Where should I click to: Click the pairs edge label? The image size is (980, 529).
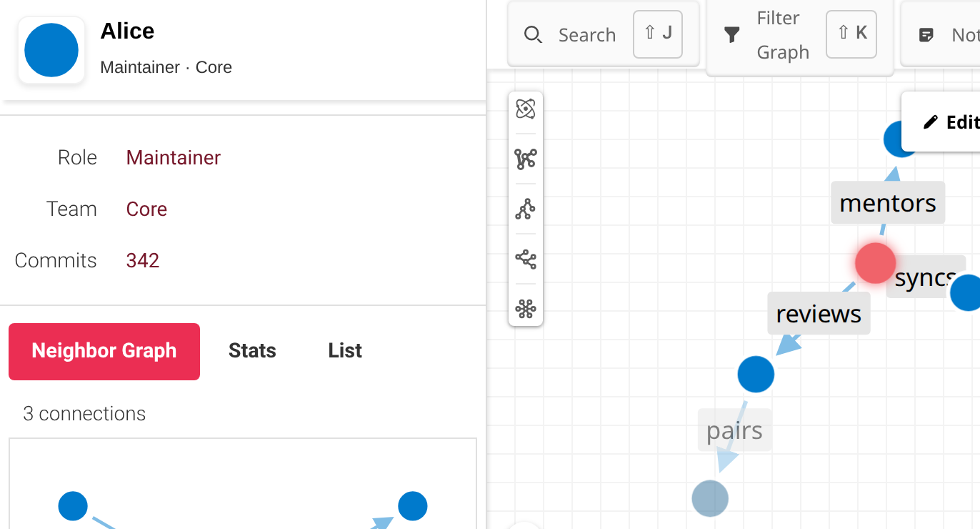tap(734, 430)
